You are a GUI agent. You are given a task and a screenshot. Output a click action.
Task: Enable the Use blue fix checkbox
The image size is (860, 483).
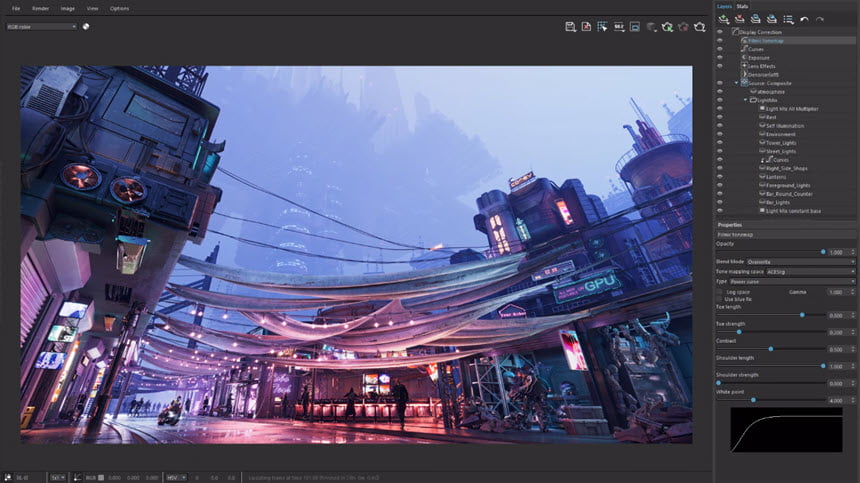tap(719, 299)
